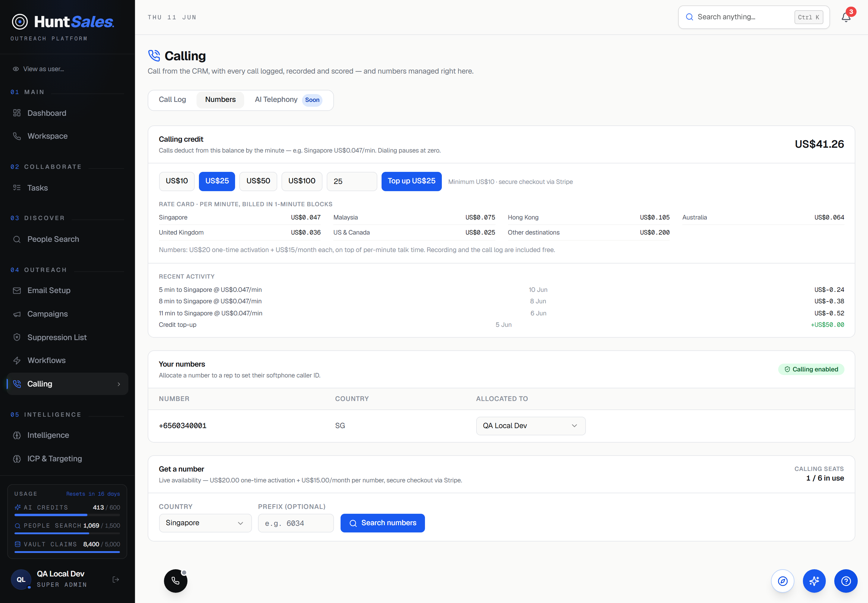
Task: Open the compass guide button
Action: pos(783,581)
